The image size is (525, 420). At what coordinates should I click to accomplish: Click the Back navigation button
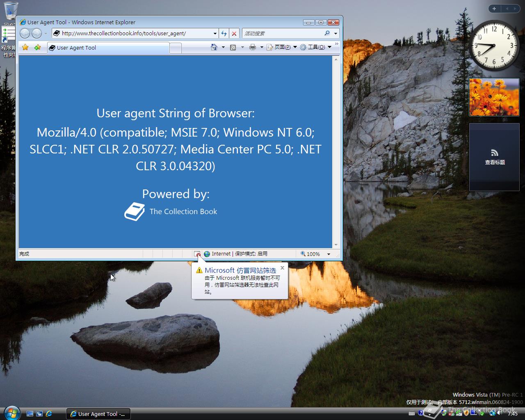pos(25,33)
